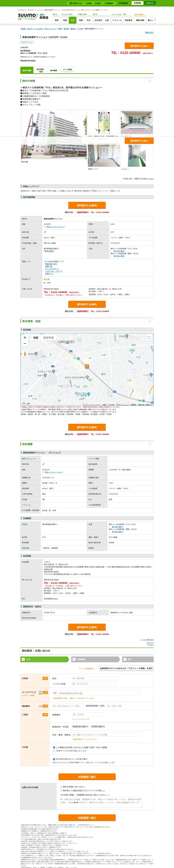Open 乗り換え案内 for 千川 station in detail table
174x868 pixels.
[x=119, y=251]
